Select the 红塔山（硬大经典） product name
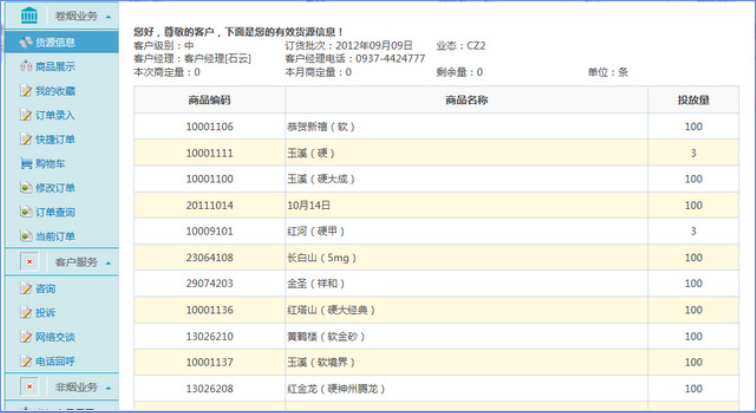This screenshot has height=413, width=756. [331, 310]
